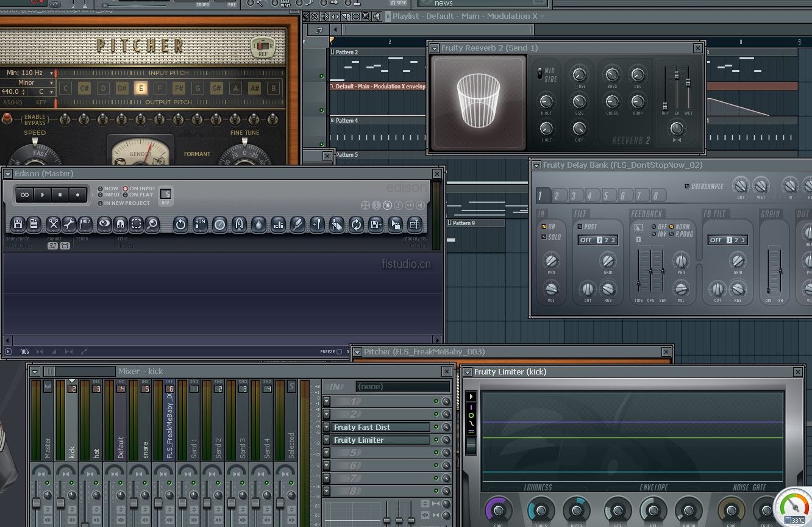The height and width of the screenshot is (527, 812).
Task: Toggle the IN ON switch in Delay Bank
Action: (x=547, y=226)
